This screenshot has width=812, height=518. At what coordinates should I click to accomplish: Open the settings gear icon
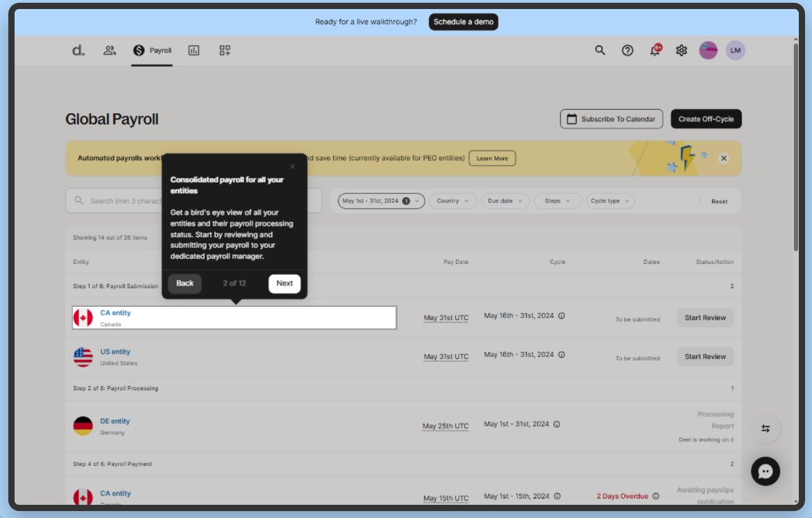click(682, 50)
